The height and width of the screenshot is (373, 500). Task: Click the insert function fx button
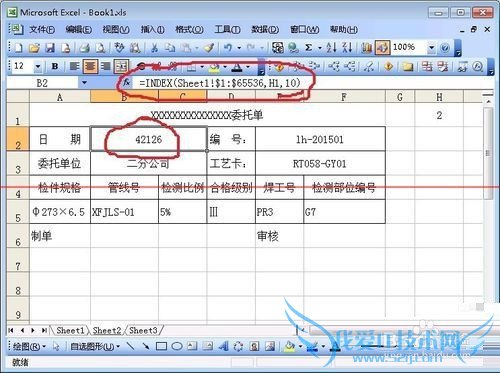pyautogui.click(x=127, y=82)
